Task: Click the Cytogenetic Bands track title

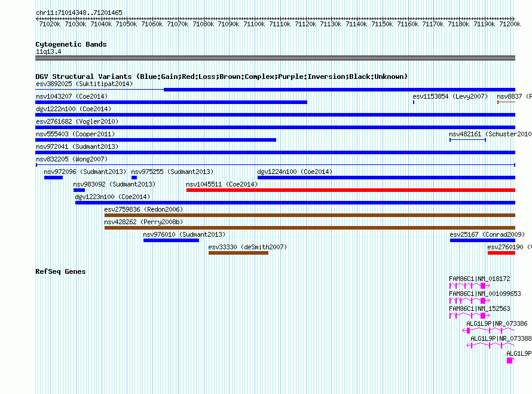Action: pos(71,44)
